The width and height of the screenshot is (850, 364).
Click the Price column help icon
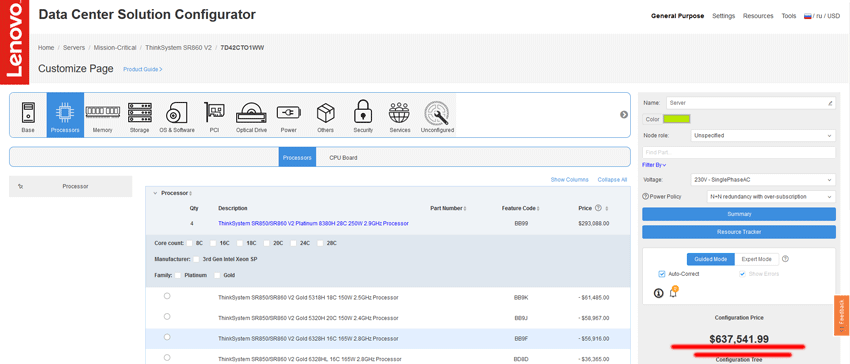pos(598,208)
